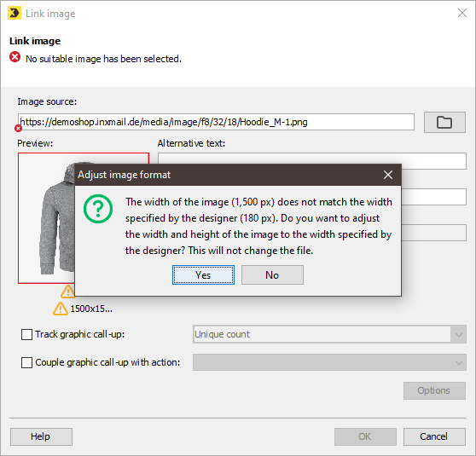The height and width of the screenshot is (456, 476).
Task: Click the green question mark icon
Action: (98, 209)
